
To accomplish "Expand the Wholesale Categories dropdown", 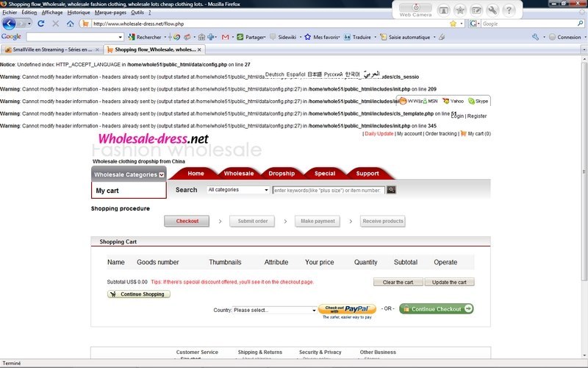I will (x=129, y=174).
